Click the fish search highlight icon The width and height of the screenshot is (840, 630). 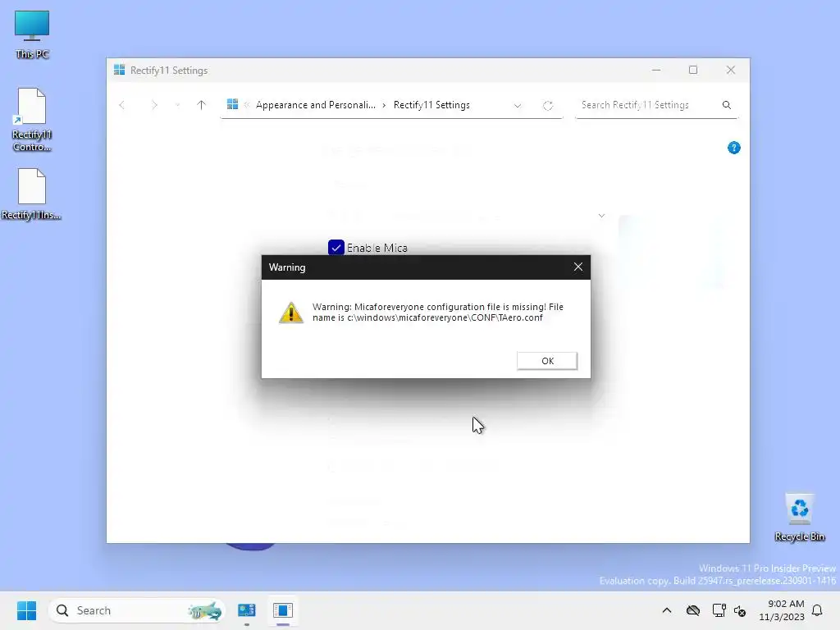[204, 610]
